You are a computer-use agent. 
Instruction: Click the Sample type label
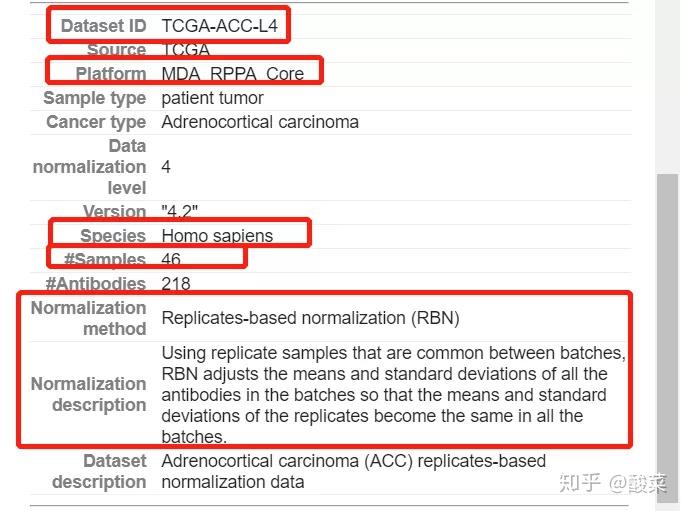pos(95,98)
